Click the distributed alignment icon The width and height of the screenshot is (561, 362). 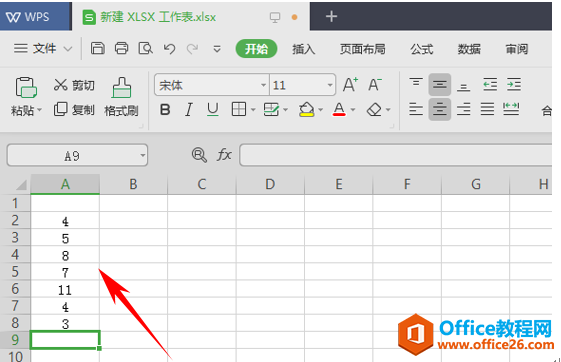point(511,109)
